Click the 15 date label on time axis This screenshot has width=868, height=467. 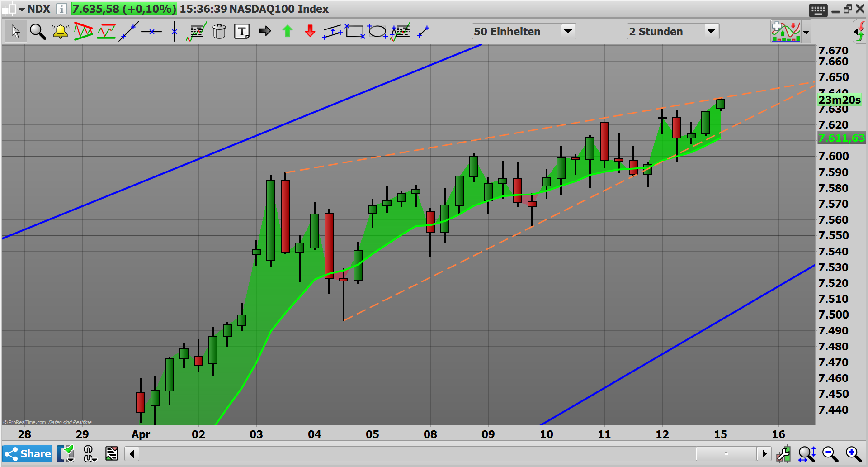pyautogui.click(x=721, y=434)
